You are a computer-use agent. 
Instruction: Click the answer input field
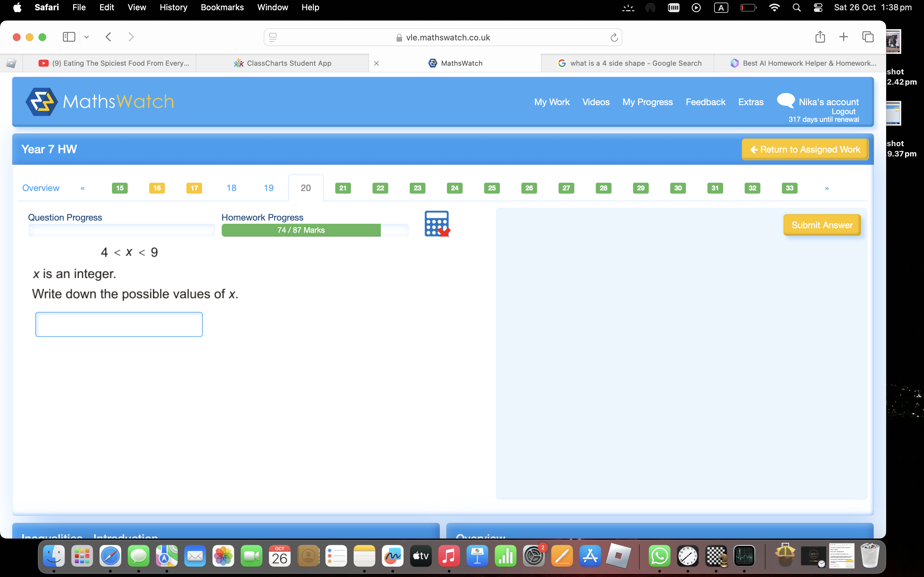119,324
